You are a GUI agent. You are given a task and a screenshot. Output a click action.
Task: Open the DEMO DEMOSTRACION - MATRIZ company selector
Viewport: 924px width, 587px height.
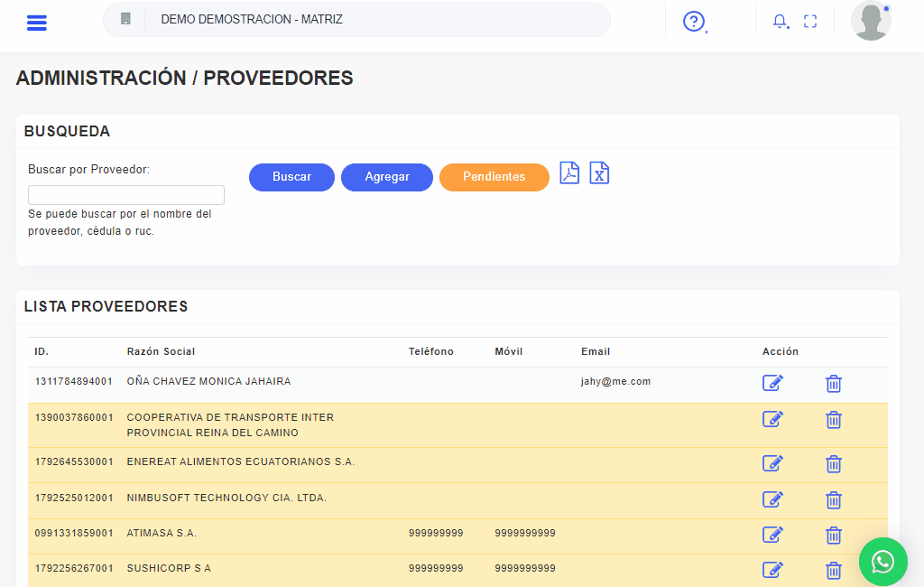click(356, 19)
